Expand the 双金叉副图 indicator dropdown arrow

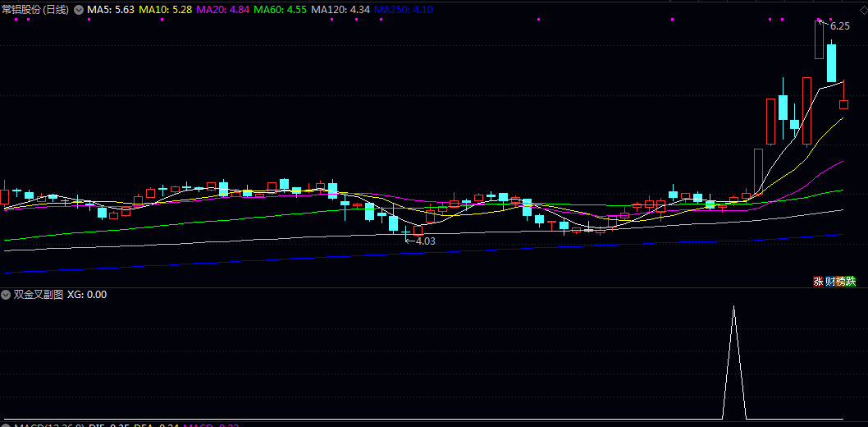[6, 295]
